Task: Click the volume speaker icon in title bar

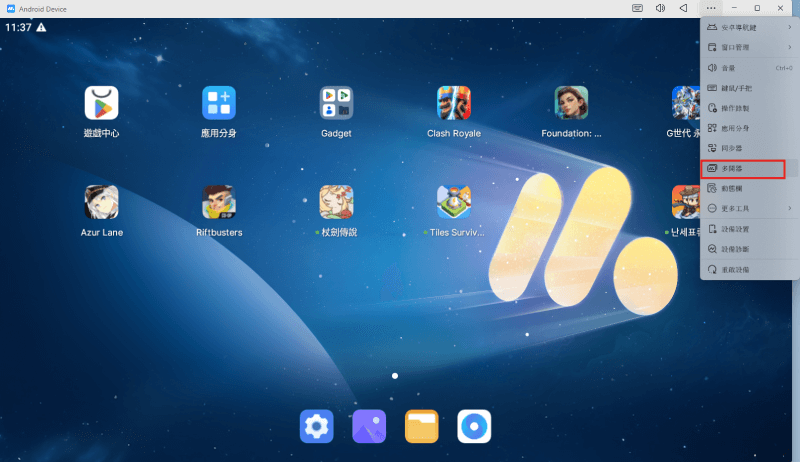Action: click(660, 8)
